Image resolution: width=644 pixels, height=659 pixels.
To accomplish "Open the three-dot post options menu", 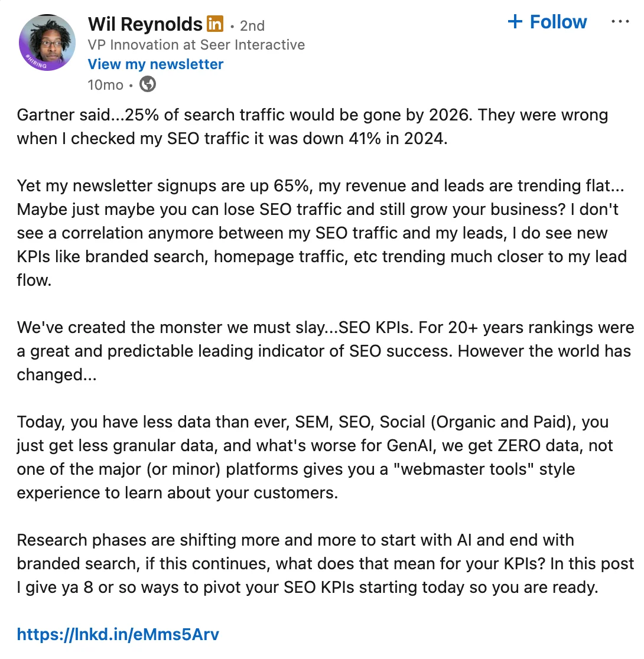I will pos(620,22).
